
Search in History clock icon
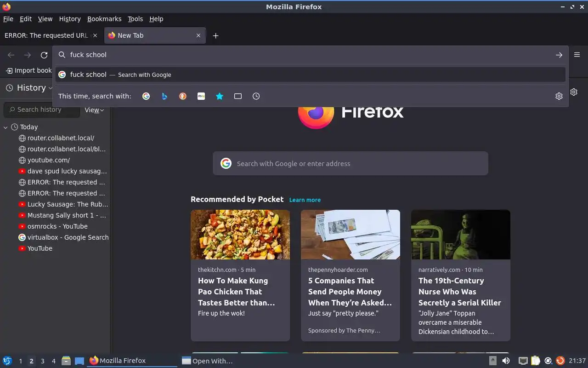(x=256, y=96)
